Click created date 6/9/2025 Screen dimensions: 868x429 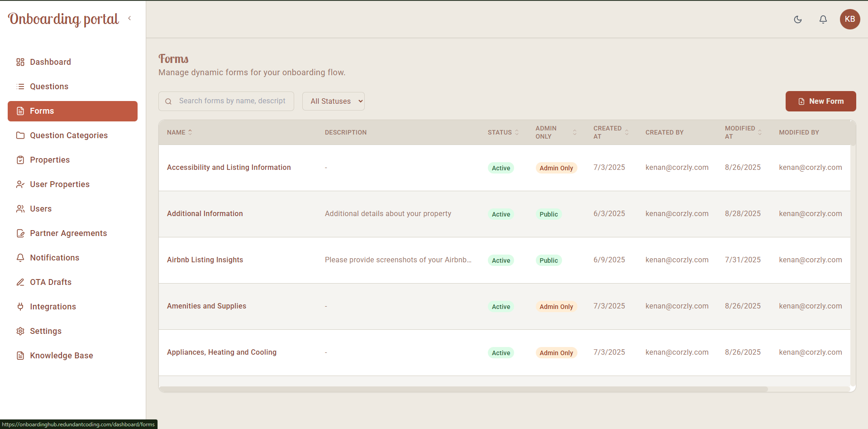pyautogui.click(x=609, y=260)
